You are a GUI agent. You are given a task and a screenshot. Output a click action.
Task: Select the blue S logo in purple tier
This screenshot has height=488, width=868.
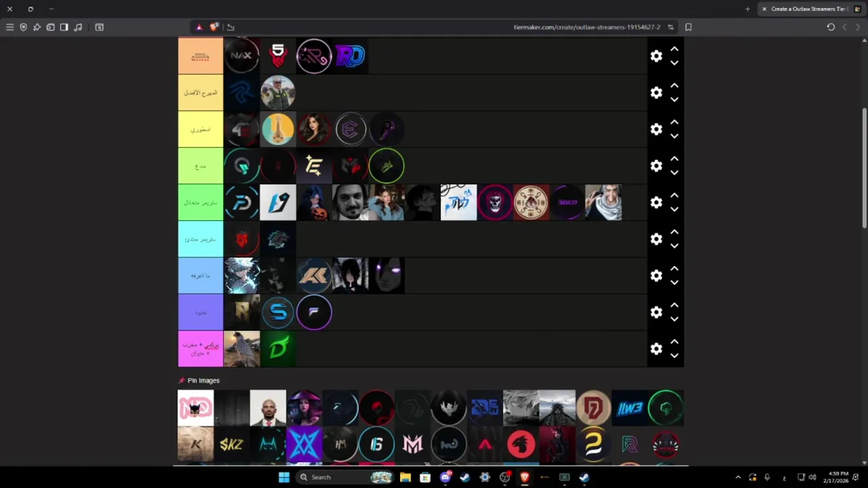[x=278, y=312]
